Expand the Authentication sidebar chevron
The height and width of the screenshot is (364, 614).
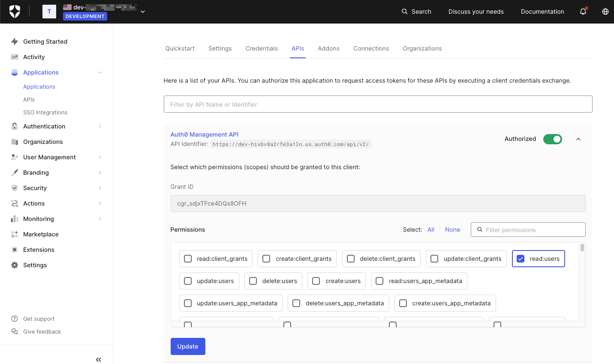tap(100, 126)
